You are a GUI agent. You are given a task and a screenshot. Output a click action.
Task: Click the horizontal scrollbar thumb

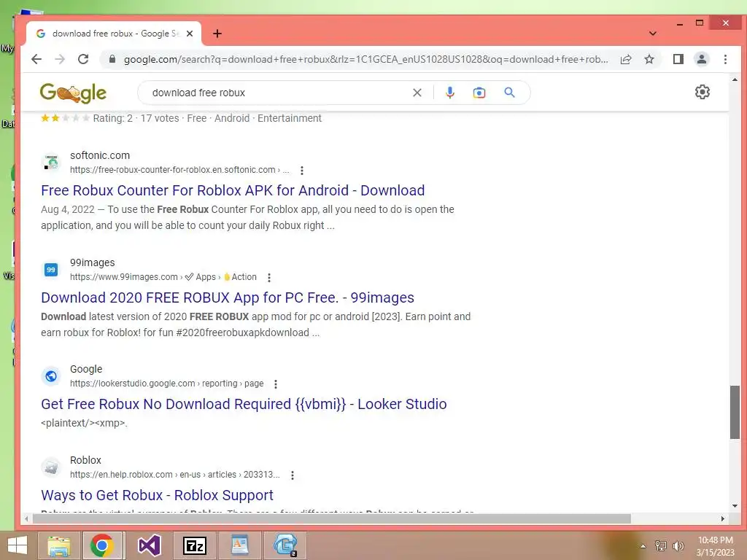tap(332, 518)
